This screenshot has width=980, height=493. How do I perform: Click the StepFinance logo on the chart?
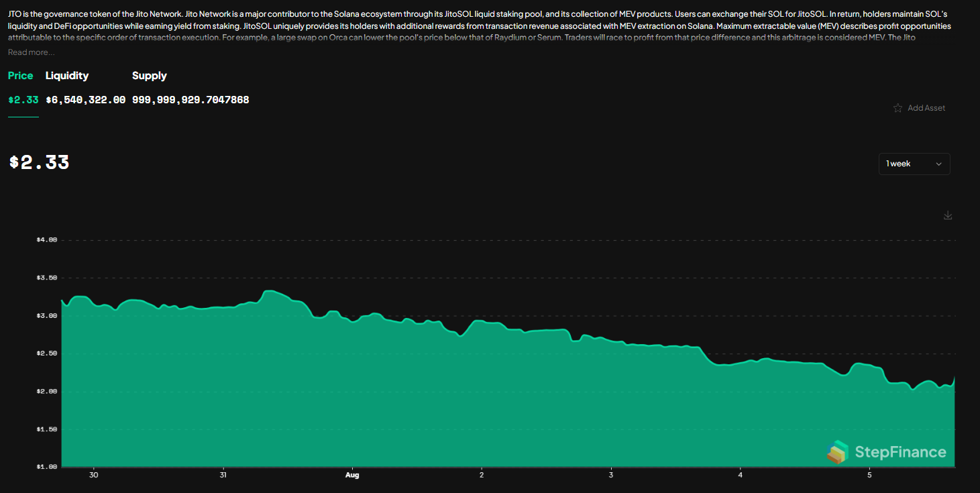887,452
